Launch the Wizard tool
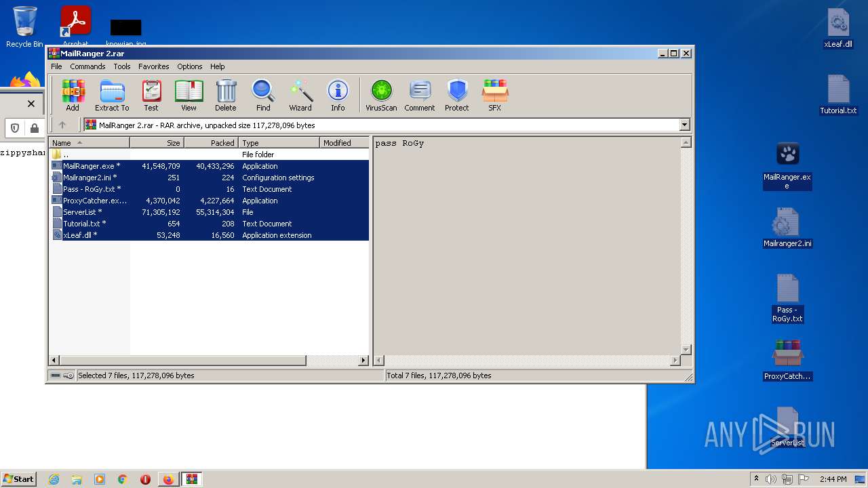The height and width of the screenshot is (488, 868). (300, 96)
